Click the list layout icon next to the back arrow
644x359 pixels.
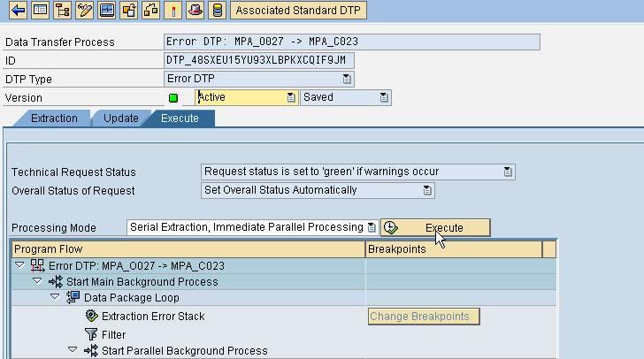click(41, 11)
